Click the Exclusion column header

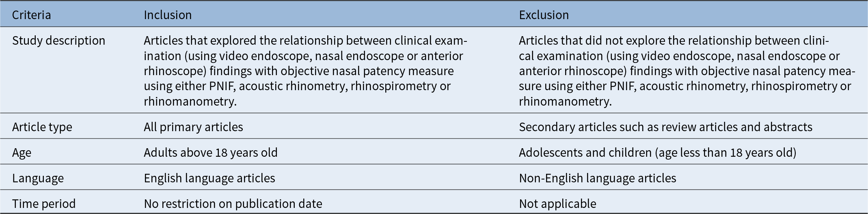tap(544, 15)
